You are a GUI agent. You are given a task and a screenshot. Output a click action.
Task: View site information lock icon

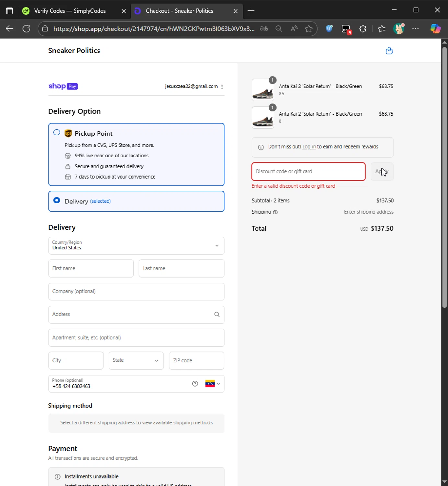coord(45,29)
